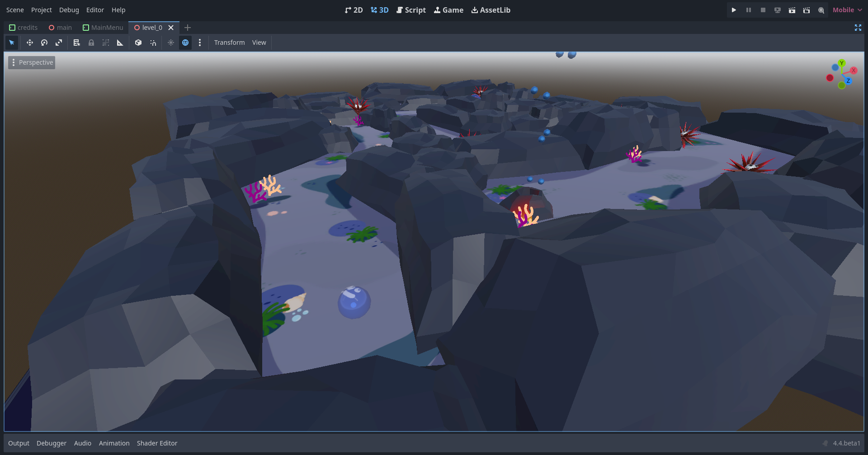Screen dimensions: 868x455
Task: Lock the selected node with the padlock
Action: click(91, 43)
